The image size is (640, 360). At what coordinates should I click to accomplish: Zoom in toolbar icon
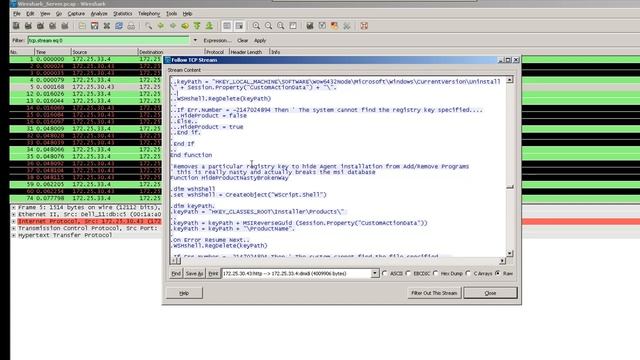coord(256,26)
